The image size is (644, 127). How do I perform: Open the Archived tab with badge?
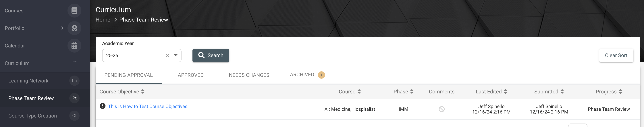(x=307, y=75)
